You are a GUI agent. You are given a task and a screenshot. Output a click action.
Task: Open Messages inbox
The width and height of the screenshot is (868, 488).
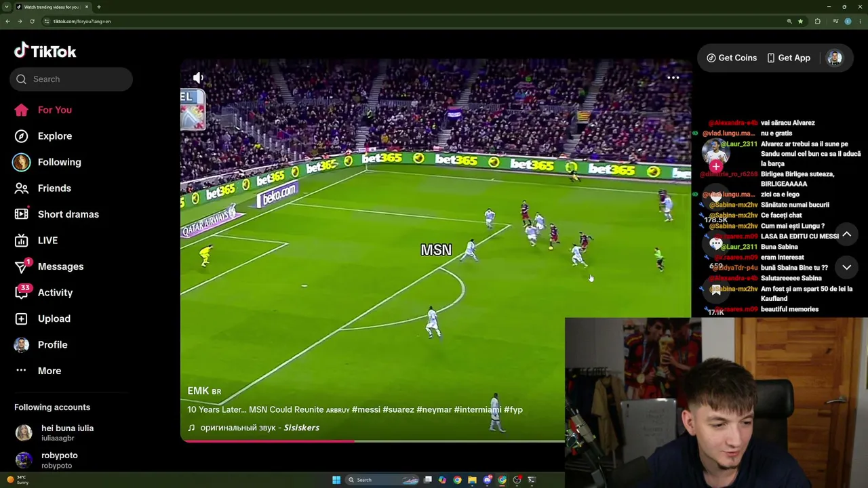point(49,266)
